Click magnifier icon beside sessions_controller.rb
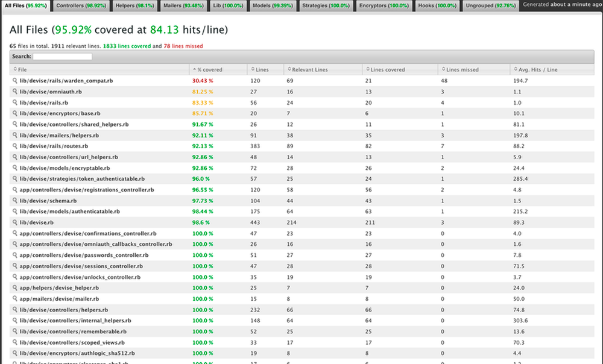This screenshot has height=364, width=603. pos(15,266)
